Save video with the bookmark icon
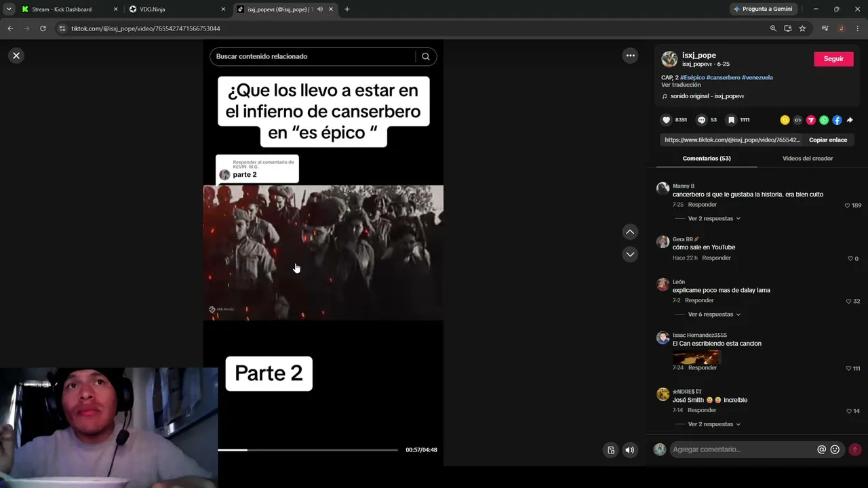The height and width of the screenshot is (488, 868). click(731, 120)
